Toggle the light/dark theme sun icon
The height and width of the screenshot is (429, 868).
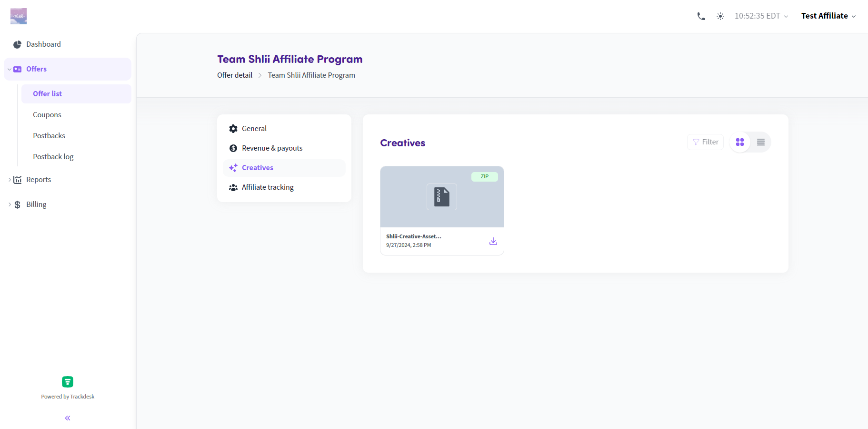[x=720, y=16]
